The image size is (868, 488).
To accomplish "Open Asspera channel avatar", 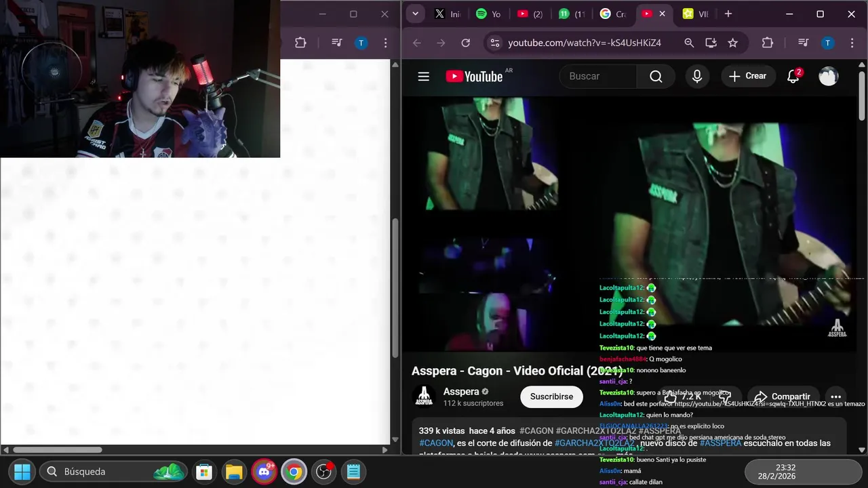I will coord(425,396).
